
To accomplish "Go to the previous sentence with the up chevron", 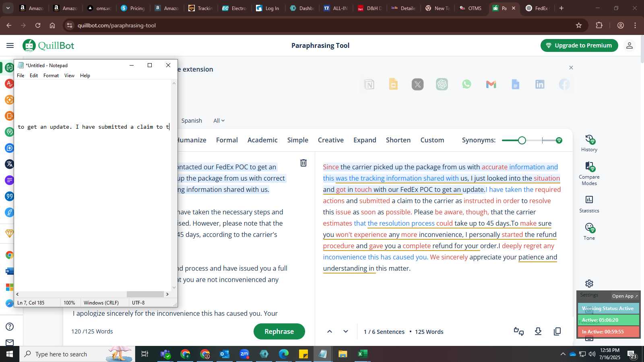I will click(x=330, y=331).
